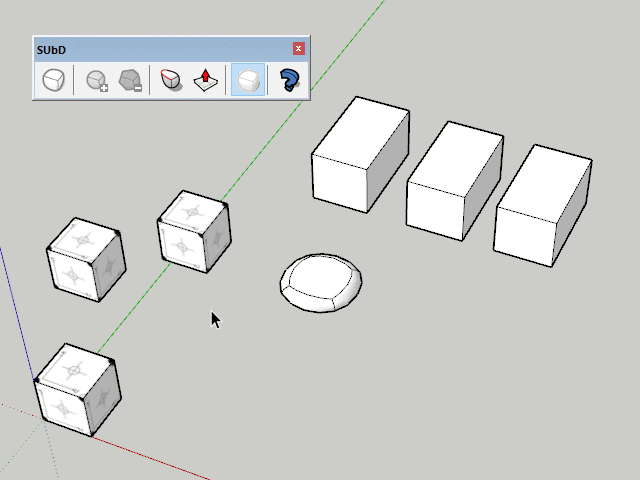Select the middle white rectangular box

[455, 181]
